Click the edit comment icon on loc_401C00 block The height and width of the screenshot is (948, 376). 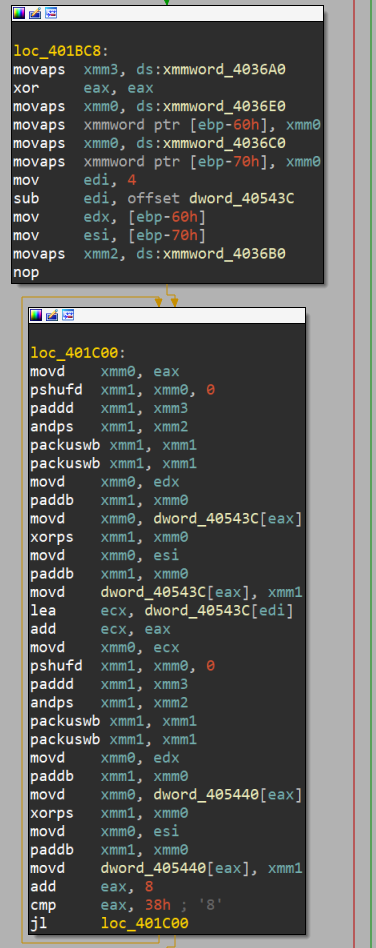click(x=52, y=315)
